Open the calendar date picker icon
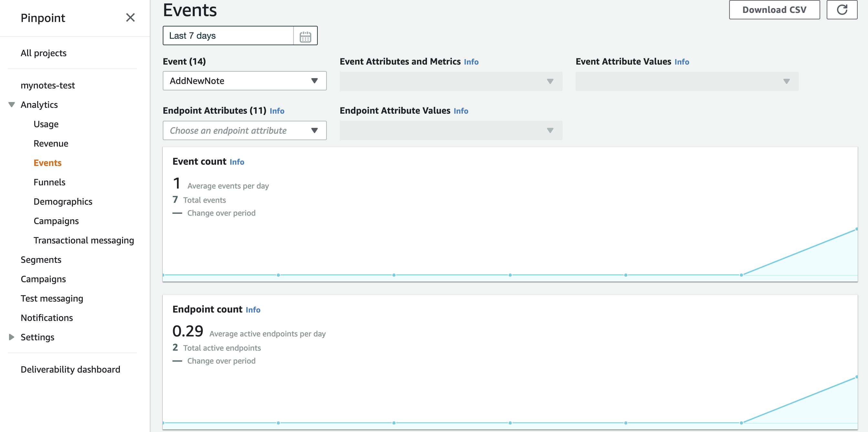This screenshot has width=868, height=432. point(305,36)
